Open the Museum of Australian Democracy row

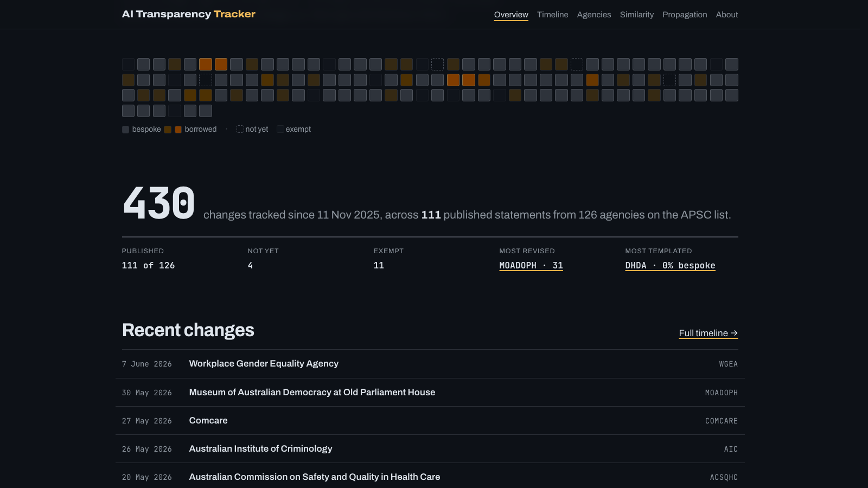(430, 393)
